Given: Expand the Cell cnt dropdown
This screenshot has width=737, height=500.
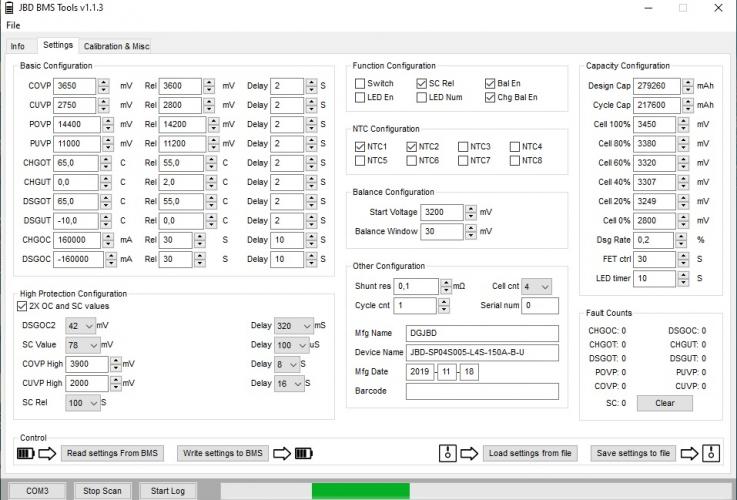Looking at the screenshot, I should pyautogui.click(x=544, y=286).
